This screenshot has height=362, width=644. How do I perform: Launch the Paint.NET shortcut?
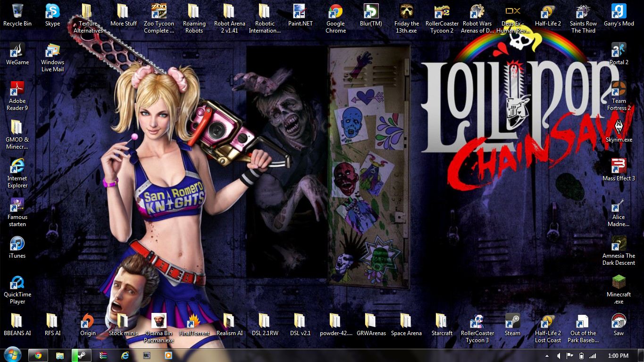pos(300,15)
